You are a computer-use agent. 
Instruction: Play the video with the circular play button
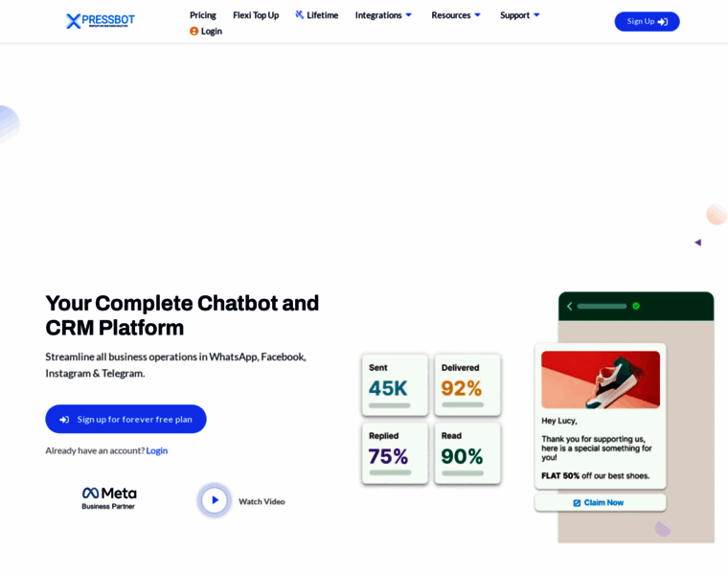(214, 500)
